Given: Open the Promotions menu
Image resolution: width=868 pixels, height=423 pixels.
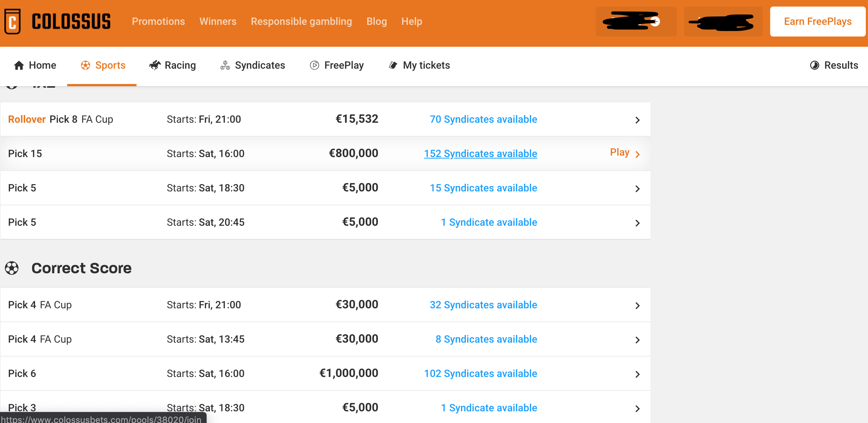Looking at the screenshot, I should [158, 21].
